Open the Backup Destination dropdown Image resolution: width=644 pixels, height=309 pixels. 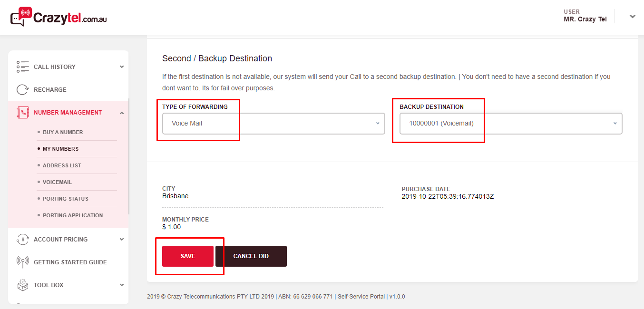click(x=510, y=124)
